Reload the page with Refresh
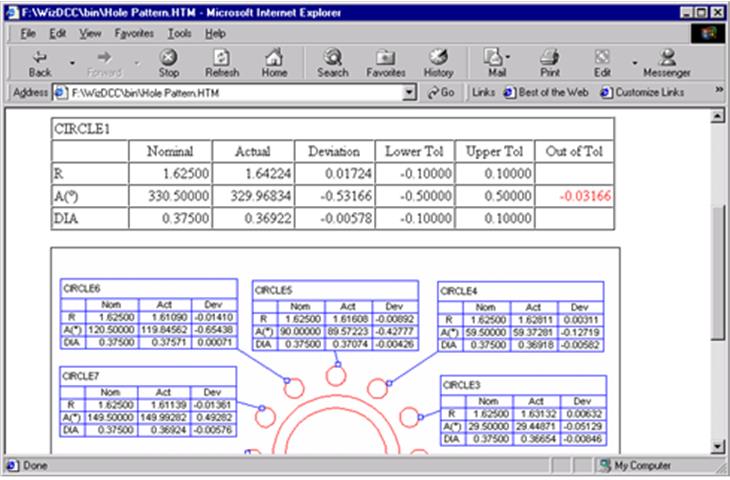This screenshot has width=730, height=480. (x=222, y=64)
